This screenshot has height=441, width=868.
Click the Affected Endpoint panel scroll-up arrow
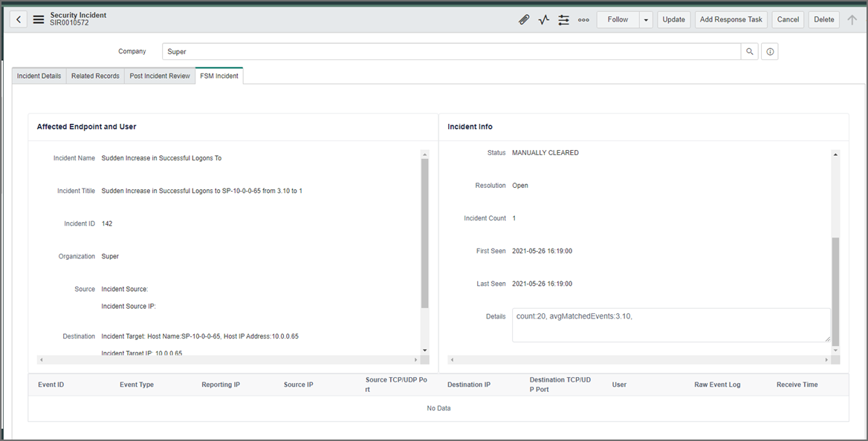pyautogui.click(x=424, y=154)
